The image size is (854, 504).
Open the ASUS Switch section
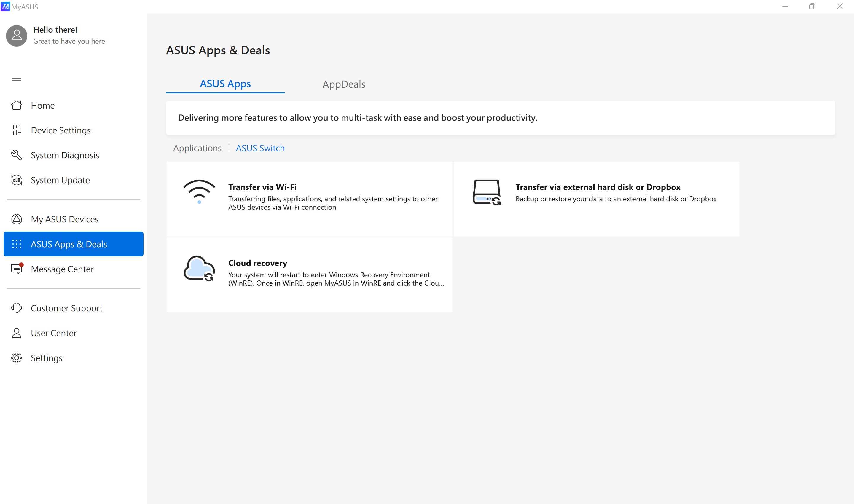click(260, 148)
